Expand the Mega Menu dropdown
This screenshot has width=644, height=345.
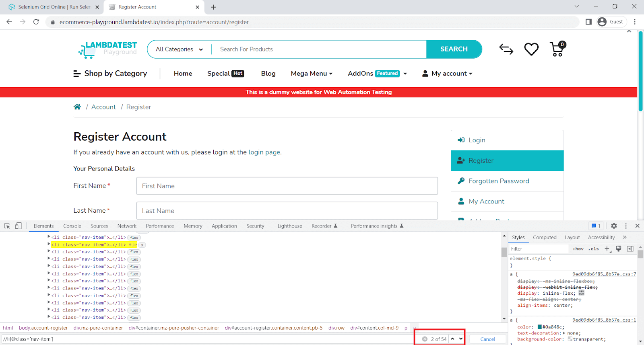pyautogui.click(x=312, y=74)
